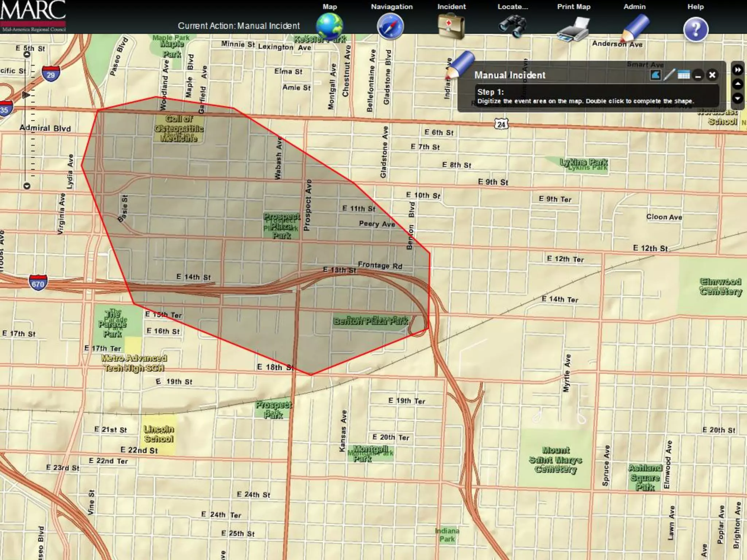Click the 'Prospect Ave' street label
Viewport: 747px width, 560px height.
308,205
